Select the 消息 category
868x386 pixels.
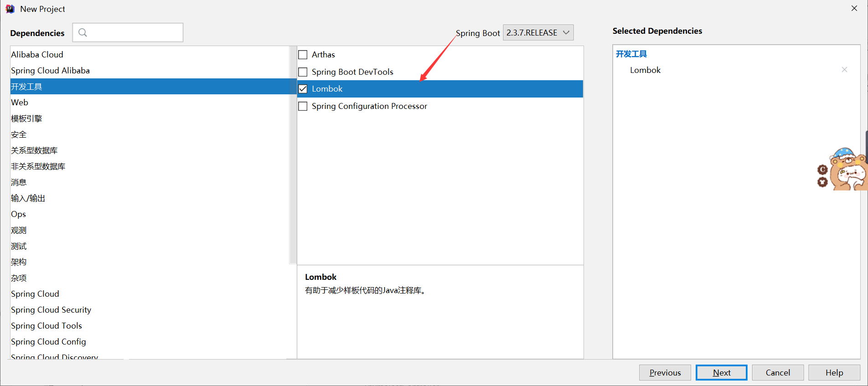(150, 182)
